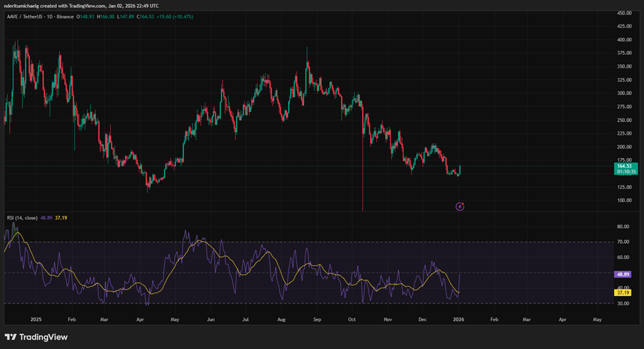Click the high value H166.00 in legend
The image size is (644, 349).
[x=104, y=17]
